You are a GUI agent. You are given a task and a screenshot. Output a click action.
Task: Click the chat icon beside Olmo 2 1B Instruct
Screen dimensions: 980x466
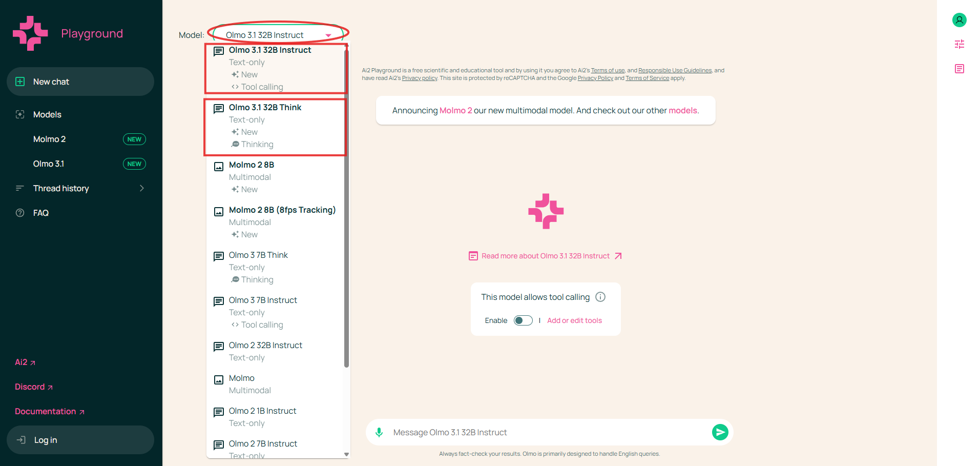(219, 412)
